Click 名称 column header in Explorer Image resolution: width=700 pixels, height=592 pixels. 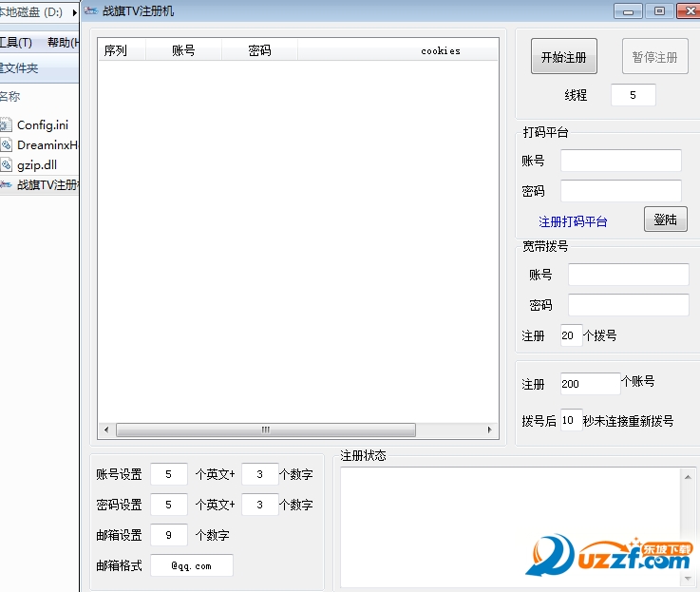click(9, 96)
